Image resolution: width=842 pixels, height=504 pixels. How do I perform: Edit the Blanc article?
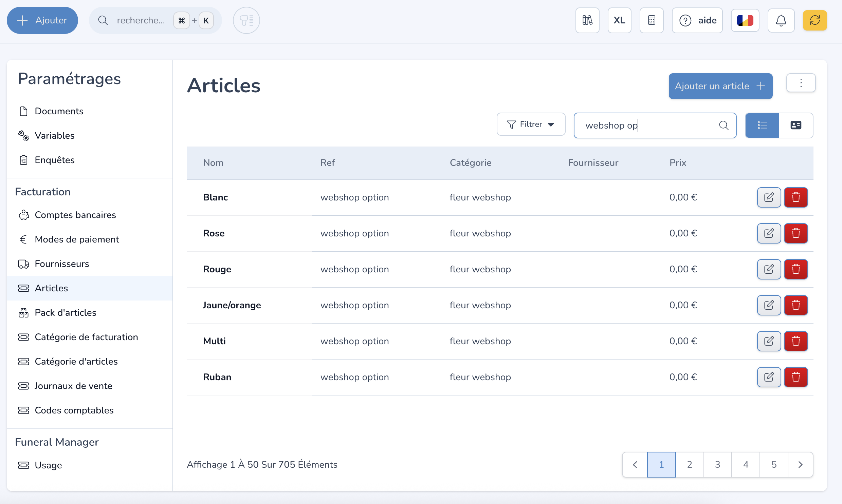(x=769, y=197)
